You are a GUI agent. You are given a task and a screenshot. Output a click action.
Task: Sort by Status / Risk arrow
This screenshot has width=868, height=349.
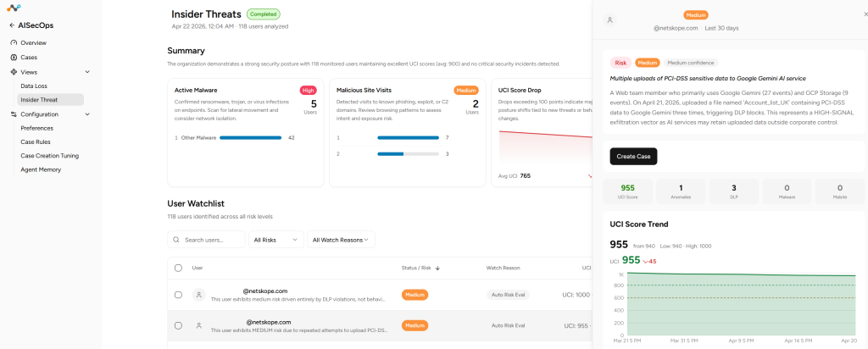[437, 269]
